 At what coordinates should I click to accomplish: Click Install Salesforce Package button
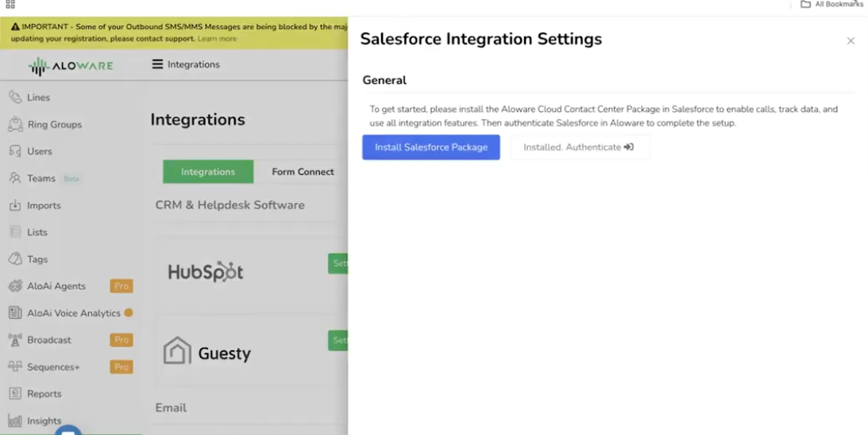tap(431, 147)
